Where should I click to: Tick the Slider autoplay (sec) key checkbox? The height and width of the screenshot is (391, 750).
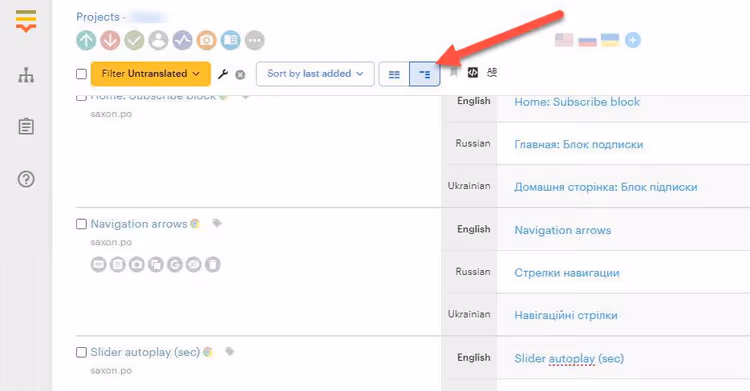[x=81, y=352]
